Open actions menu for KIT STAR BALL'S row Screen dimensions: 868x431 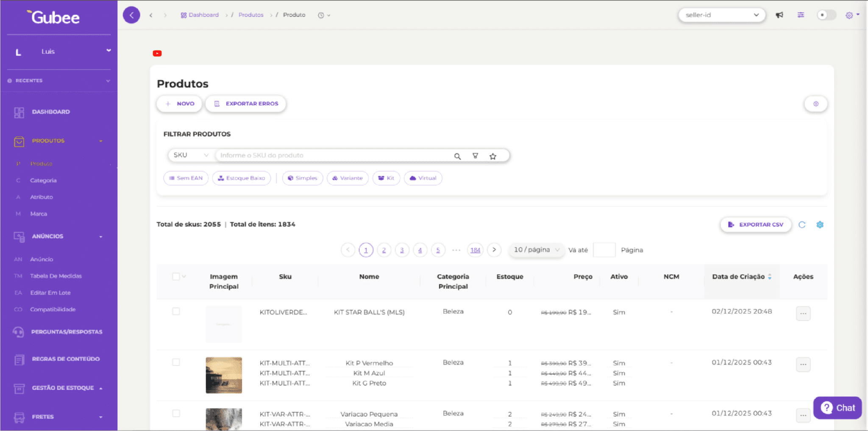(803, 314)
